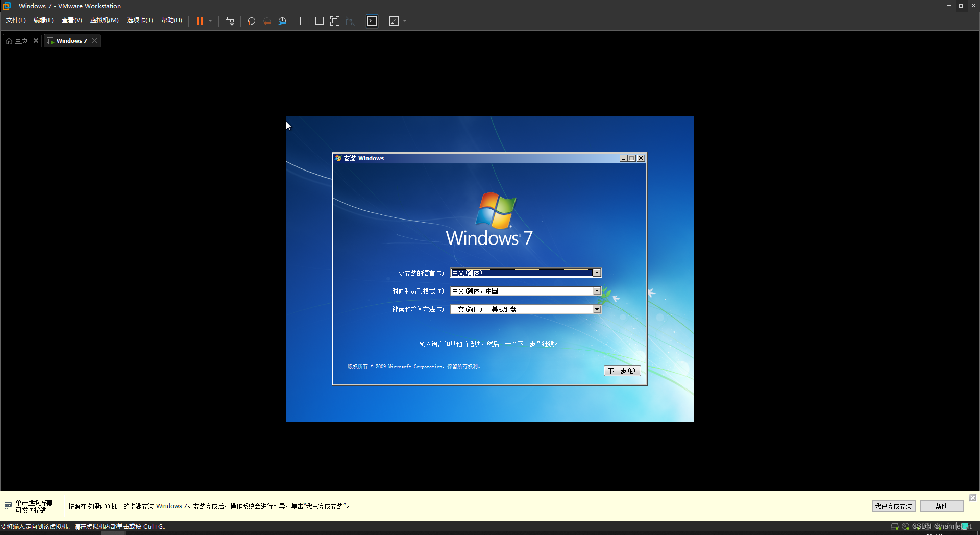Click the stretch guest display icon

394,21
